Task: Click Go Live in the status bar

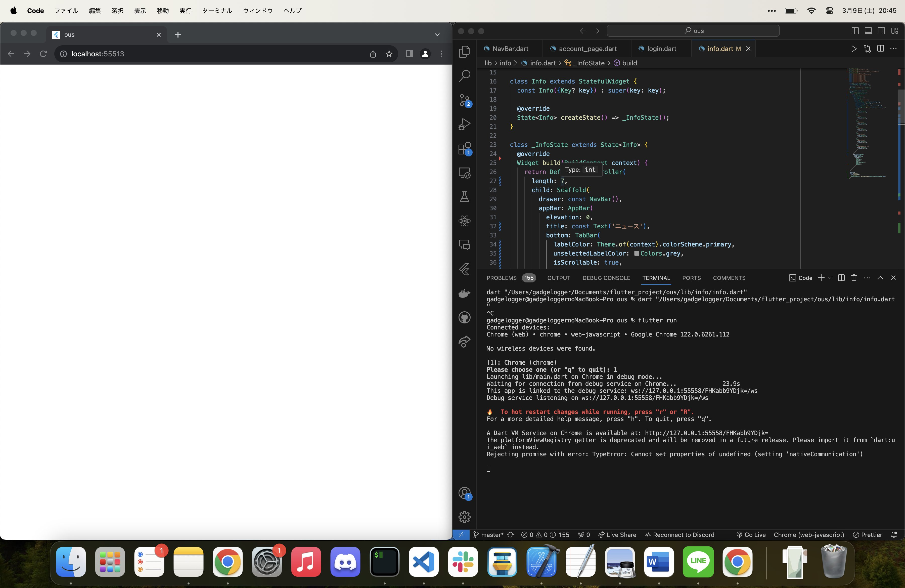Action: (751, 535)
